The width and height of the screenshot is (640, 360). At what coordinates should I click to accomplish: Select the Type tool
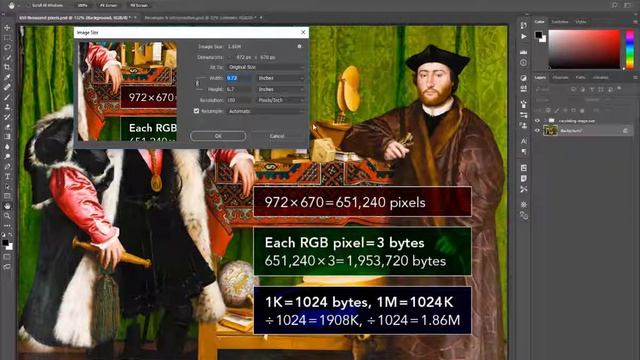pos(7,176)
